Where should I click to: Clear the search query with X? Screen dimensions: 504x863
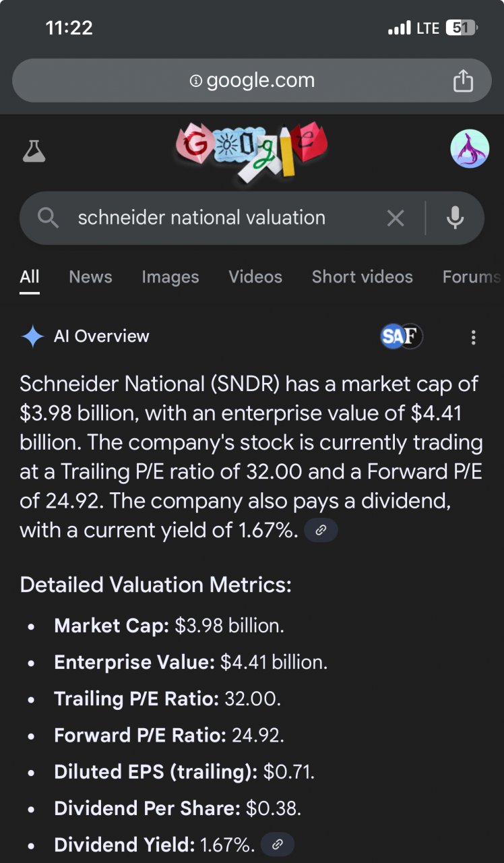click(x=396, y=218)
